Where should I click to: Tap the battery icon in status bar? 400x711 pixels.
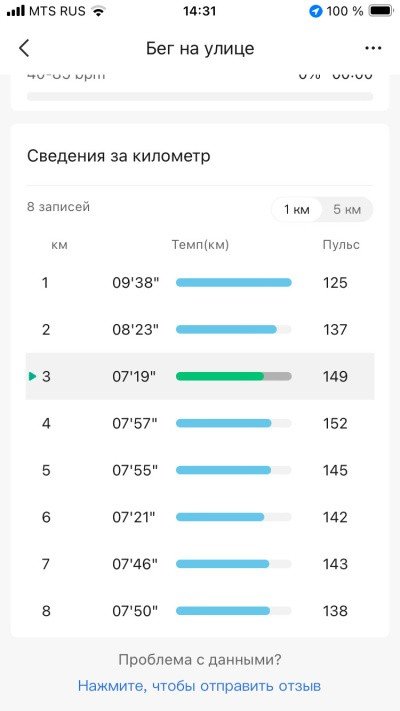(x=380, y=11)
